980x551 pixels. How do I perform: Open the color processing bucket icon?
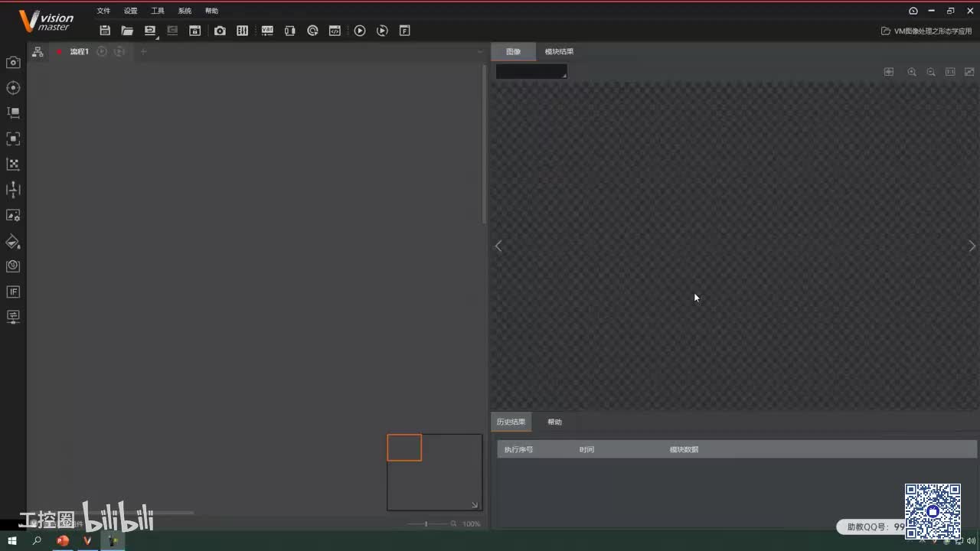tap(13, 241)
